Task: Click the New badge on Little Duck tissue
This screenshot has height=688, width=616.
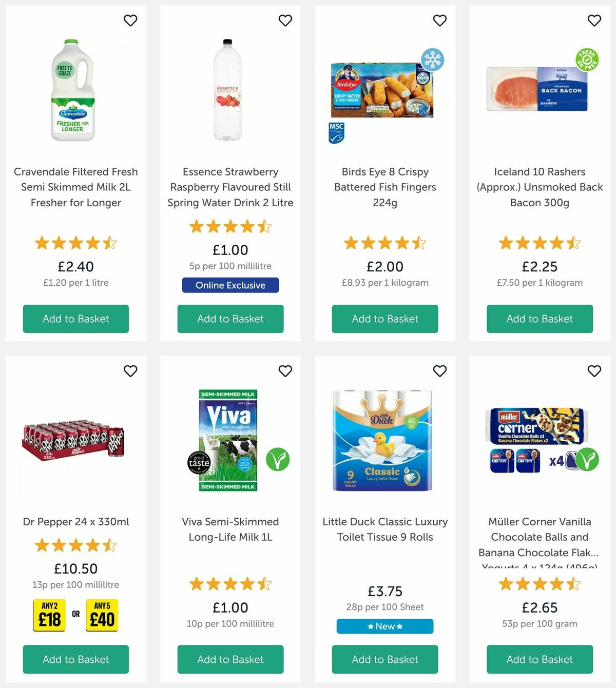Action: (384, 626)
